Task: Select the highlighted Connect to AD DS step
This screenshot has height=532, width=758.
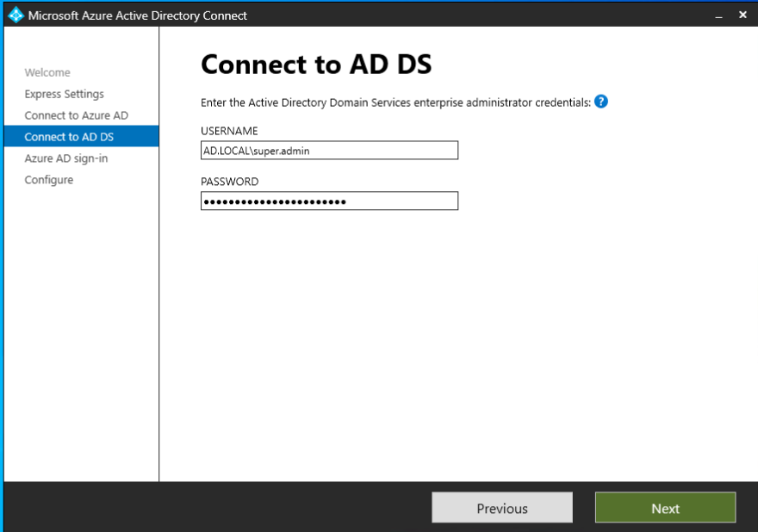Action: [69, 137]
